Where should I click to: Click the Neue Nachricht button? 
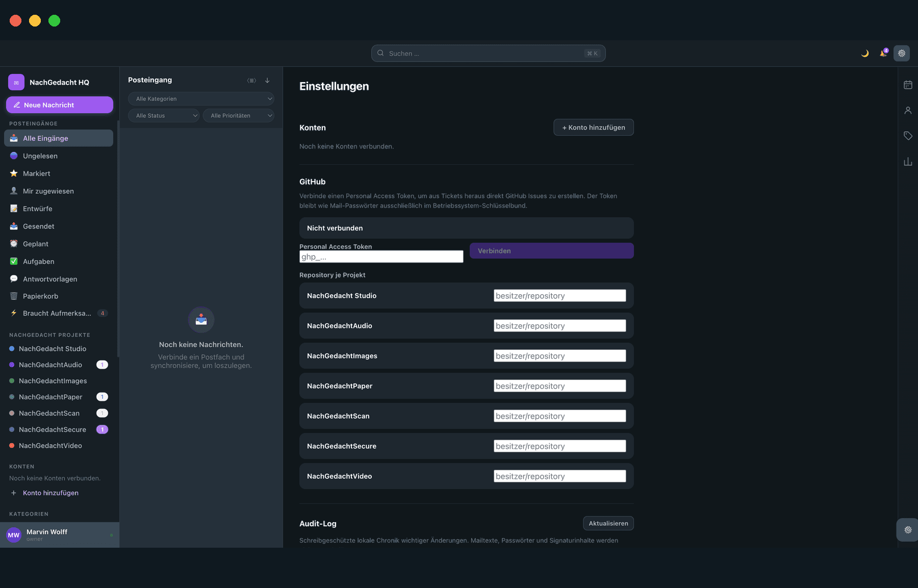coord(60,105)
